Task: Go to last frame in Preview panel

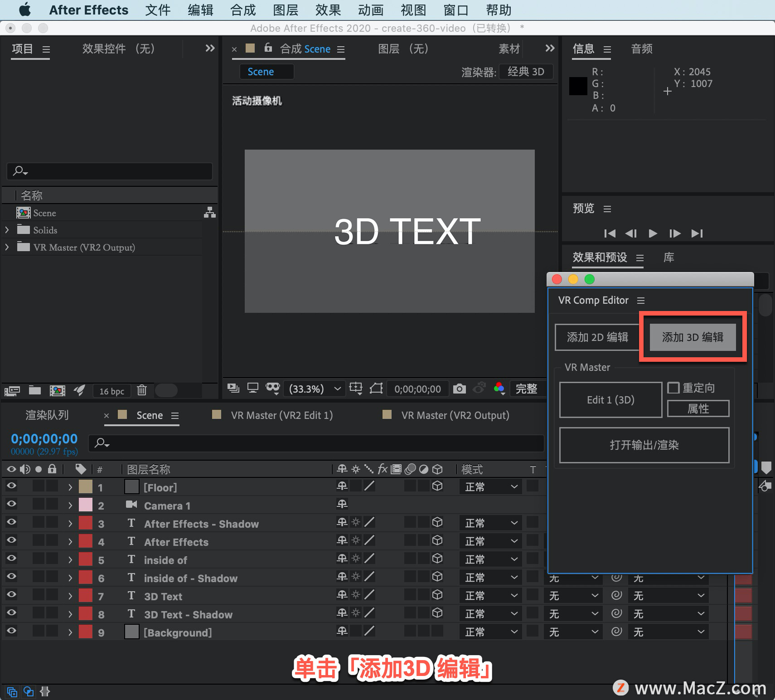Action: click(697, 233)
